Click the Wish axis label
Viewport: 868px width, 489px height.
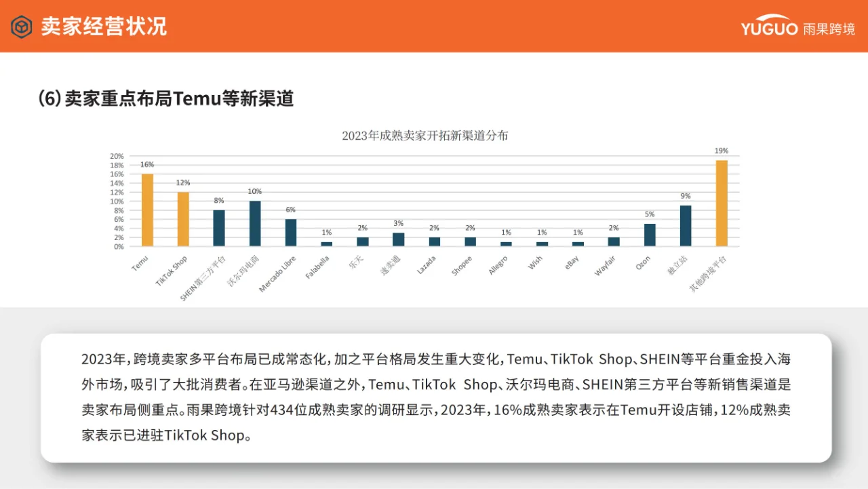536,262
